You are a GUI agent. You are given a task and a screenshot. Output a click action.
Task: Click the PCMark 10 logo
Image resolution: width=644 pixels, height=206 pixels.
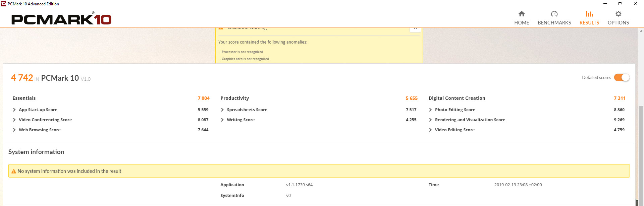pos(61,19)
